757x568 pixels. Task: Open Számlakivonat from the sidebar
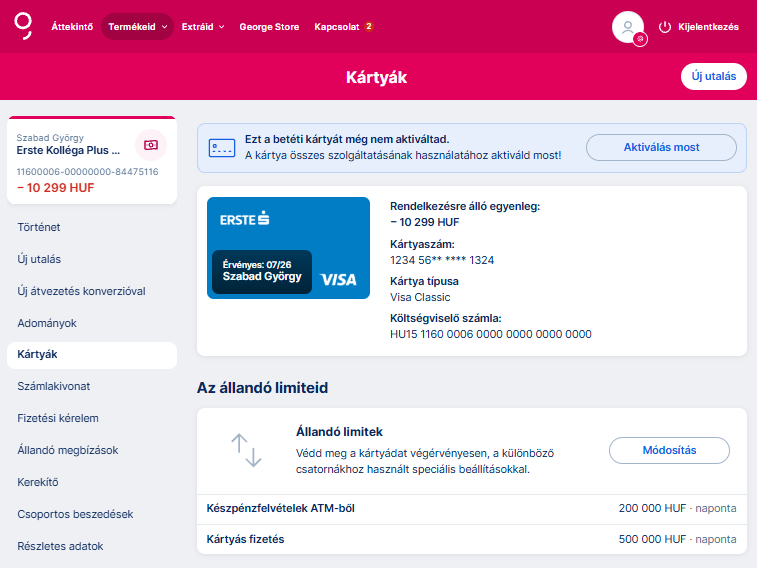pyautogui.click(x=54, y=386)
